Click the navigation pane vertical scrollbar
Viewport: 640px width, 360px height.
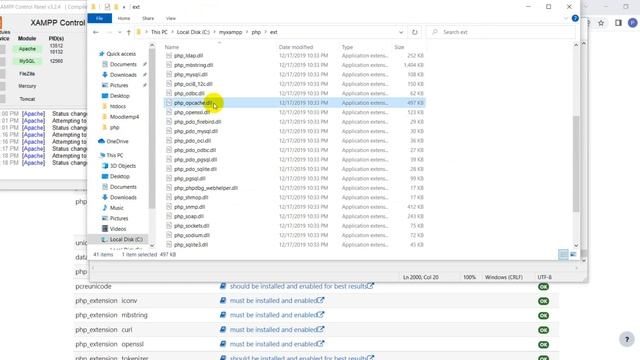152,129
